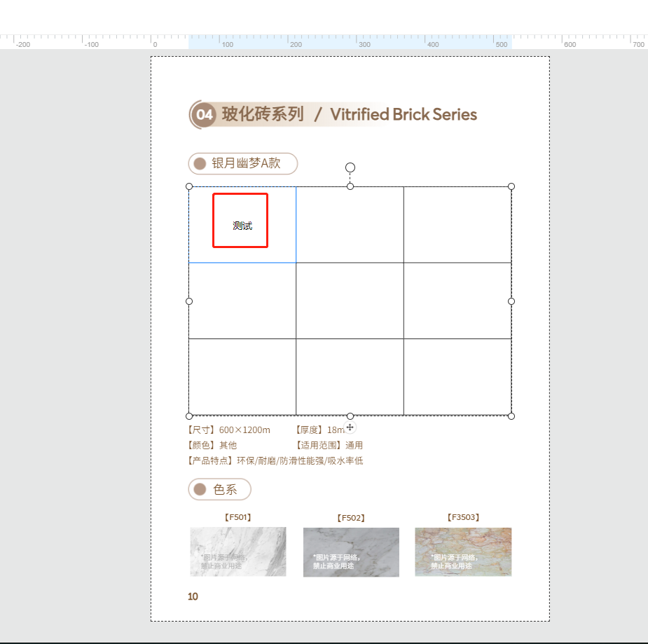648x644 pixels.
Task: Click the table's left-middle resize handle
Action: point(189,301)
